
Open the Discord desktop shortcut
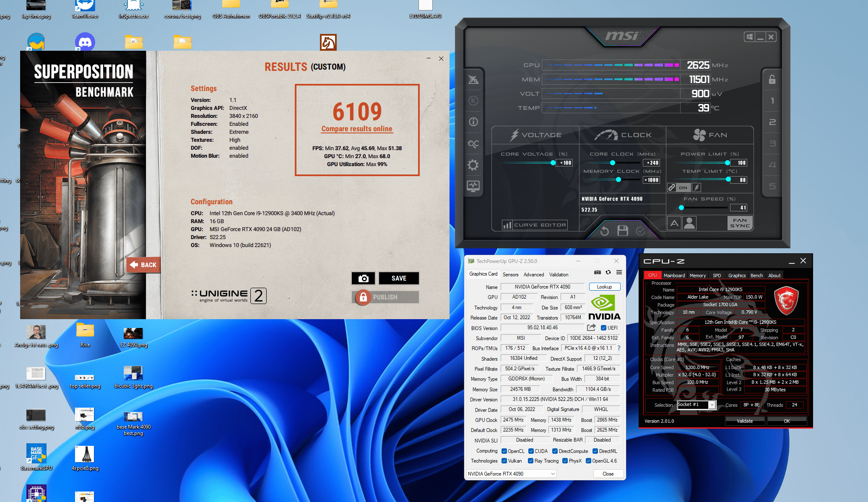coord(85,42)
